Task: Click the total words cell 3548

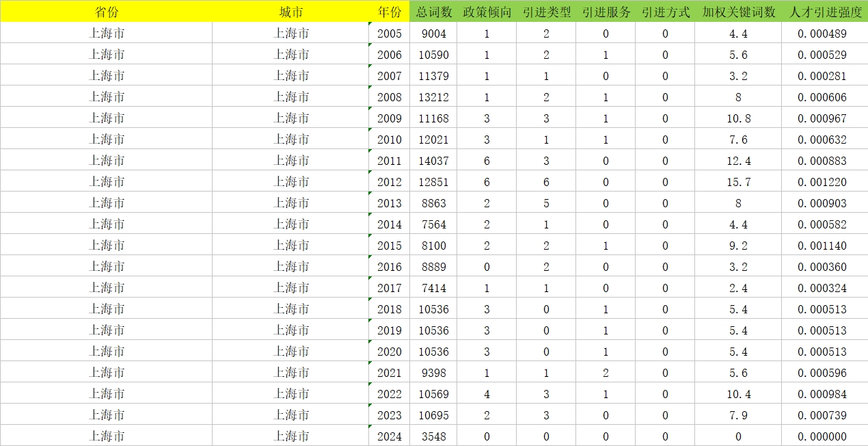Action: click(434, 436)
